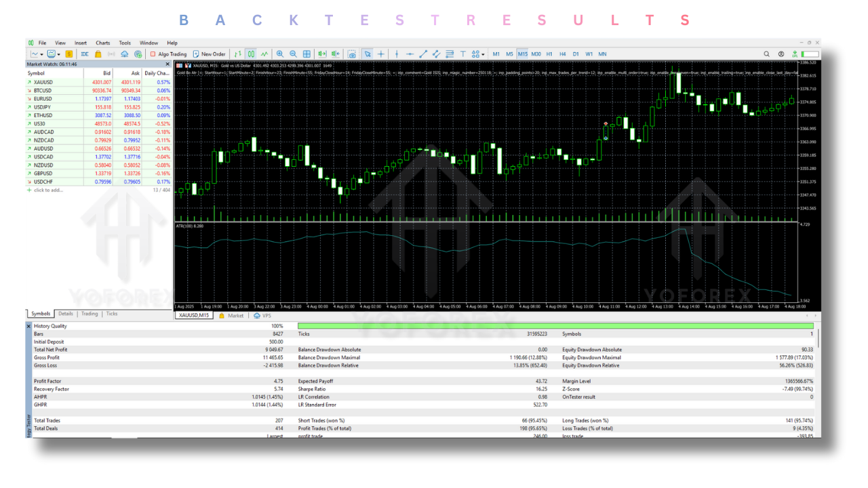Open the new chart dropdown arrow

pos(41,54)
